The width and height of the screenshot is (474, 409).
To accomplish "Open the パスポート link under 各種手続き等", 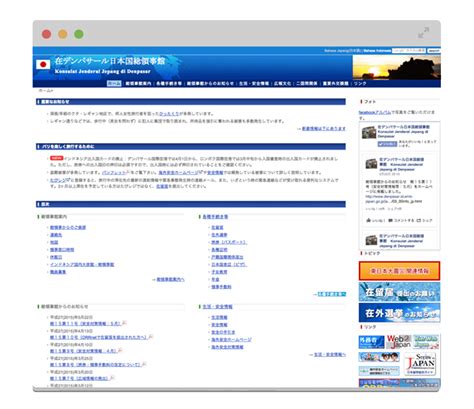I will [x=229, y=242].
